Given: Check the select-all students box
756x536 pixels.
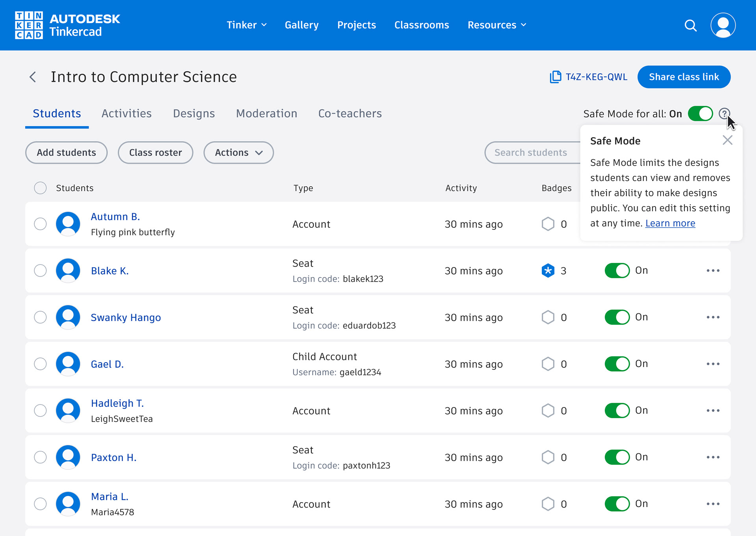Looking at the screenshot, I should point(40,188).
